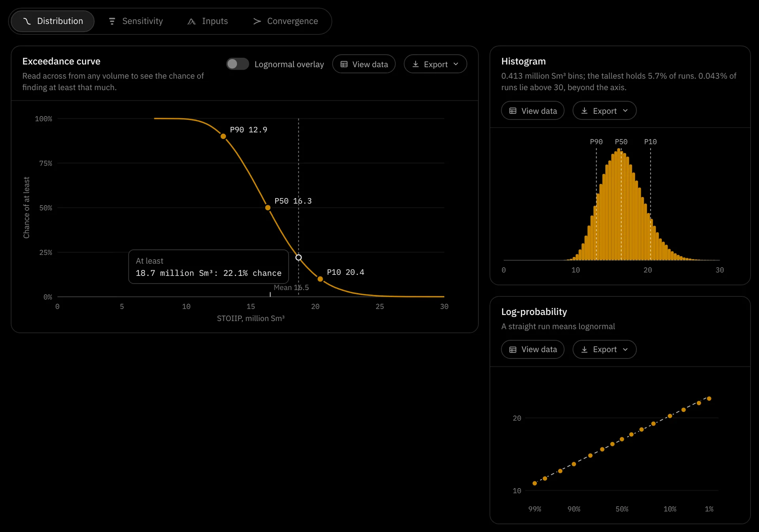The height and width of the screenshot is (532, 759).
Task: Open the Log-probability Export dropdown
Action: pos(604,349)
